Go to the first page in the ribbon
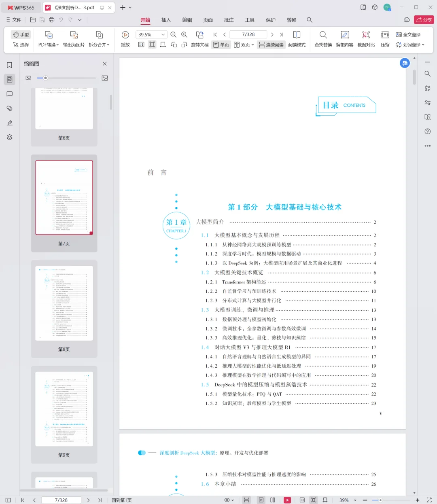Screen dimensions: 437x504 (x=215, y=35)
